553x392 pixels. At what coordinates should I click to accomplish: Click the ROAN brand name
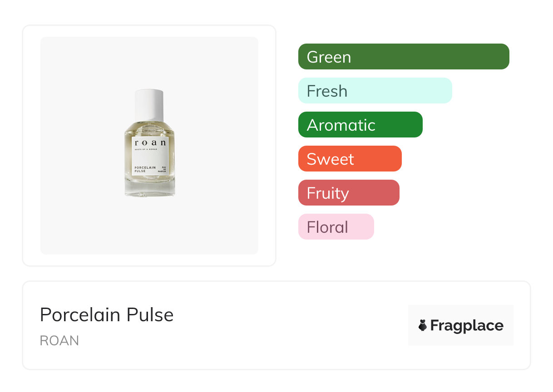click(x=59, y=341)
